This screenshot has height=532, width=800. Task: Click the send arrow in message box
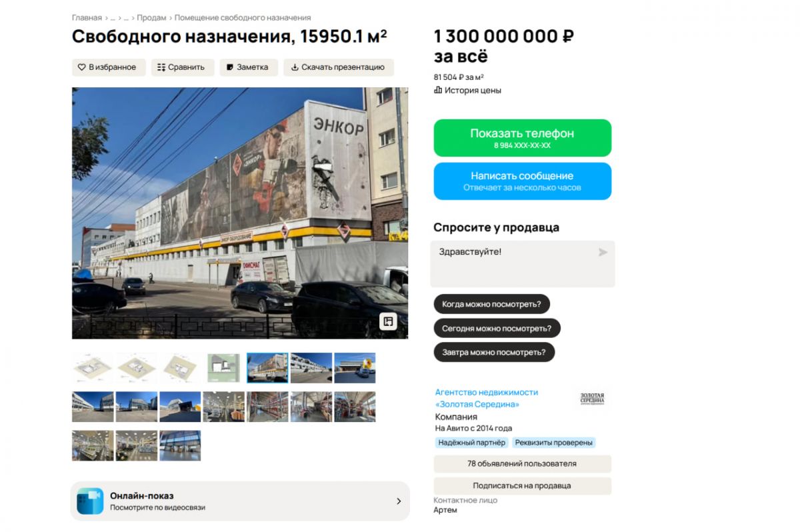pos(603,252)
